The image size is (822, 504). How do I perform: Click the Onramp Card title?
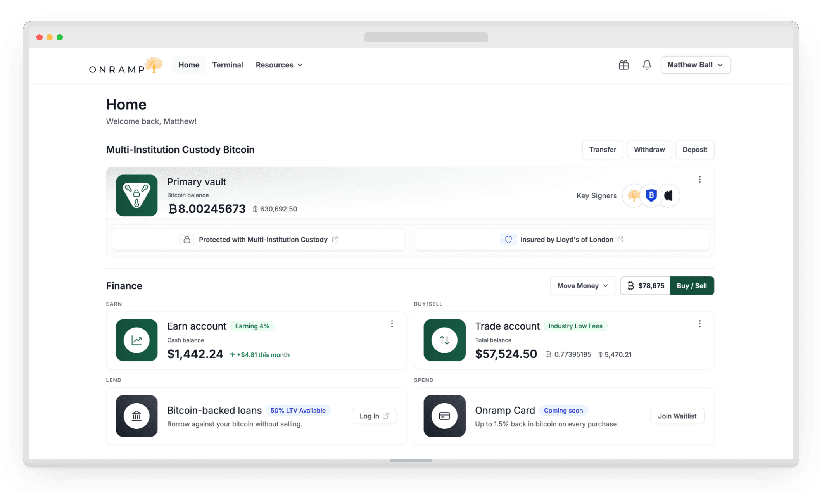point(505,410)
